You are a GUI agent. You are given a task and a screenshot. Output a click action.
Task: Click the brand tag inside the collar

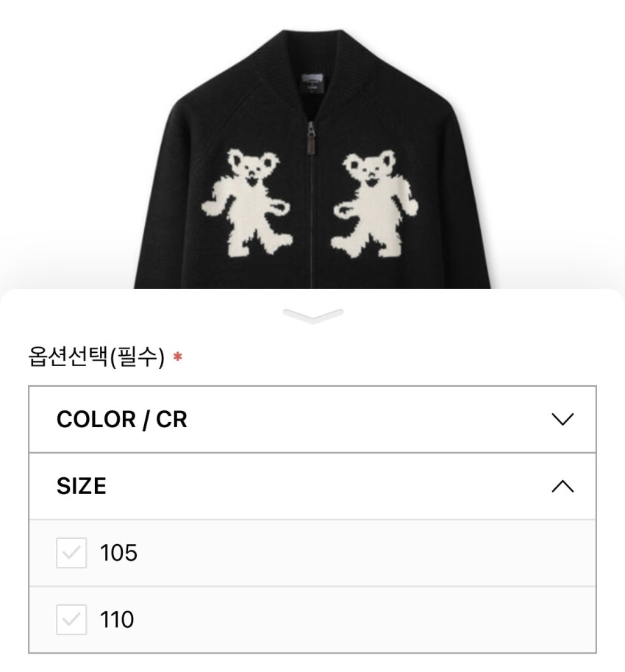[312, 78]
